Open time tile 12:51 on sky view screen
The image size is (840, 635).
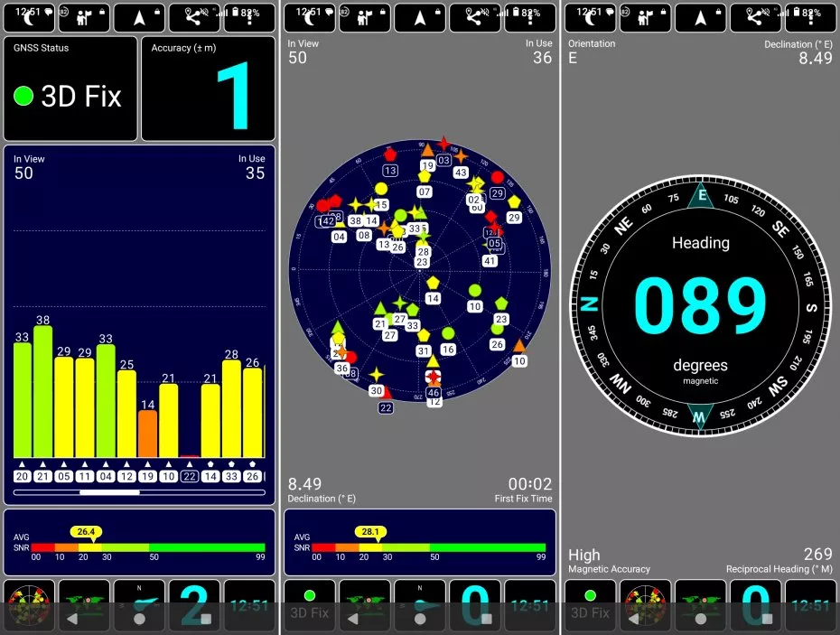[530, 605]
